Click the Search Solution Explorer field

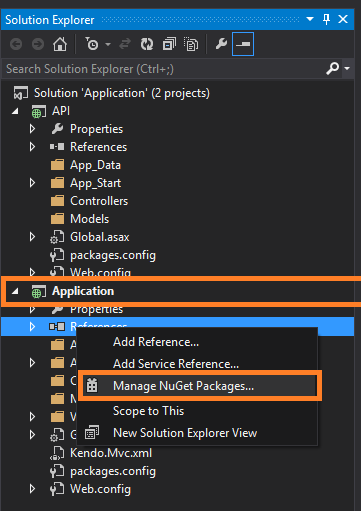coord(163,69)
